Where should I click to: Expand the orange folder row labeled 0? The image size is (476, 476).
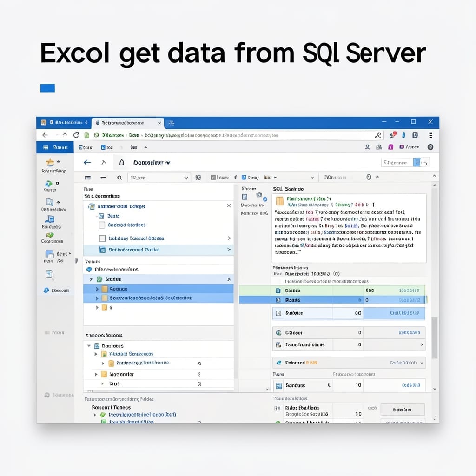coord(97,308)
